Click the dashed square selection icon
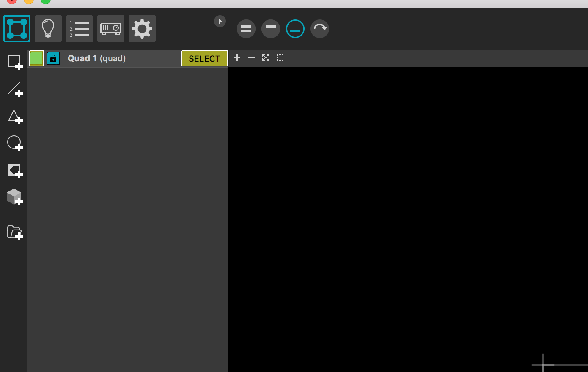588x372 pixels. 280,57
